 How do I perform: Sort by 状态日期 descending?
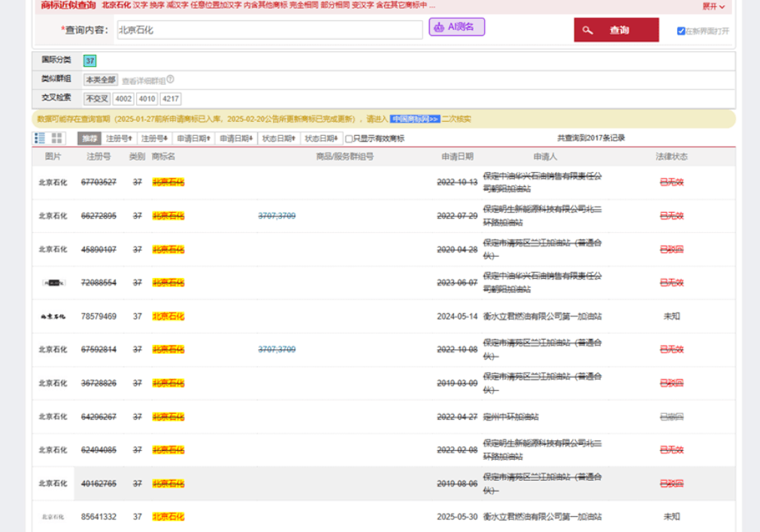pyautogui.click(x=322, y=138)
